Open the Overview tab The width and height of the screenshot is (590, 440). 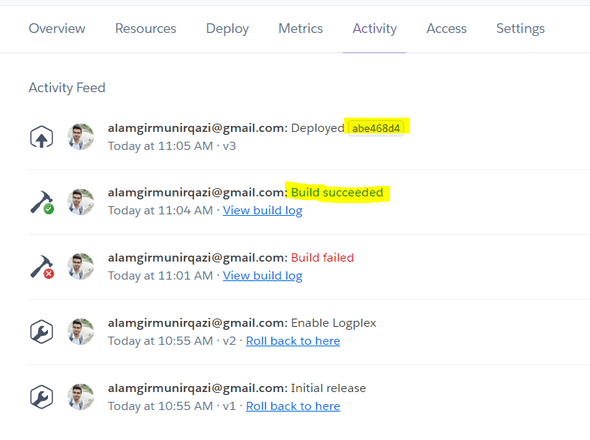(57, 29)
